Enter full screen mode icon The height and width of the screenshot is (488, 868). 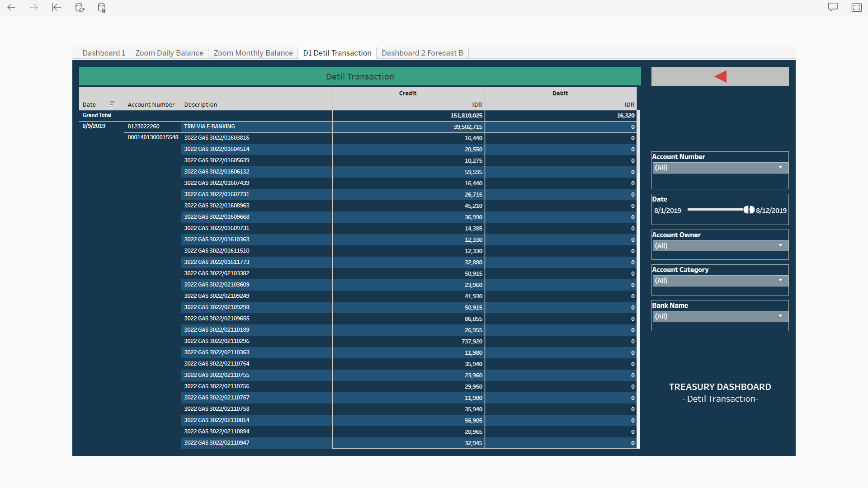pyautogui.click(x=856, y=7)
